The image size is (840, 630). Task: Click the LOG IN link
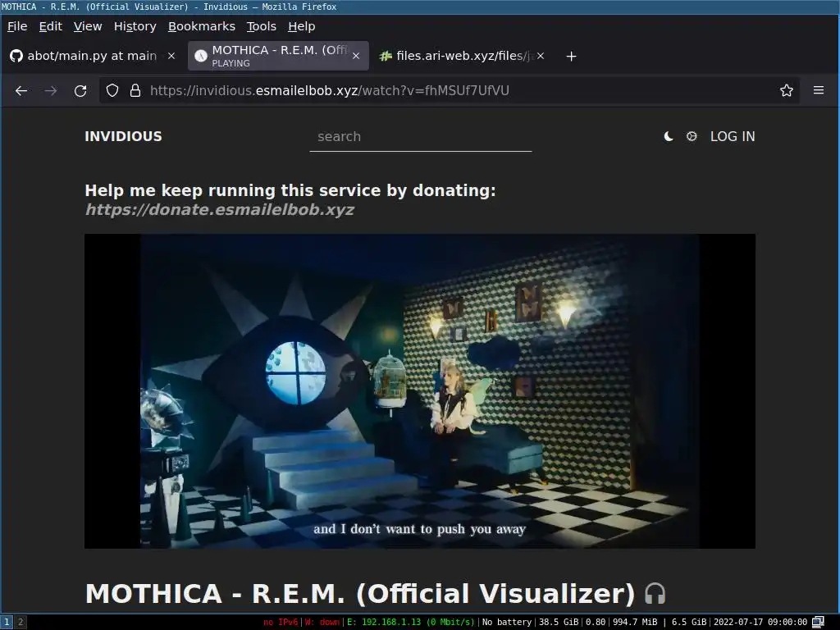[x=733, y=137]
